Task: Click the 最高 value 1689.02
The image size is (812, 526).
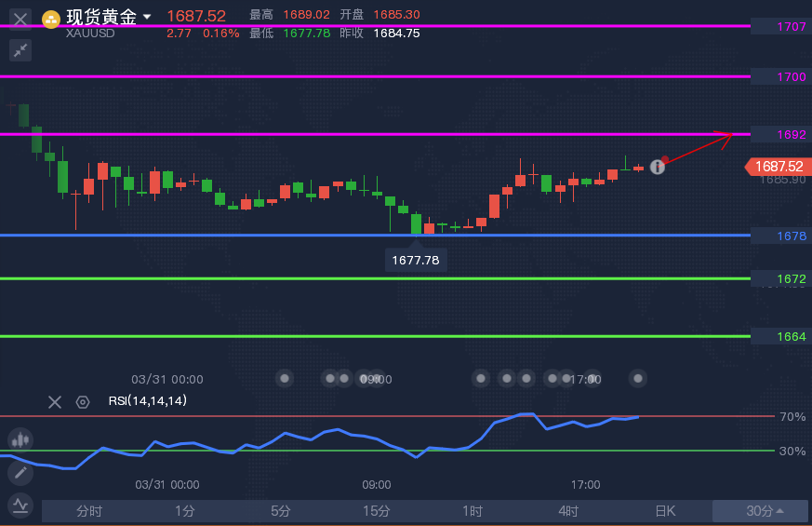Action: pos(307,15)
